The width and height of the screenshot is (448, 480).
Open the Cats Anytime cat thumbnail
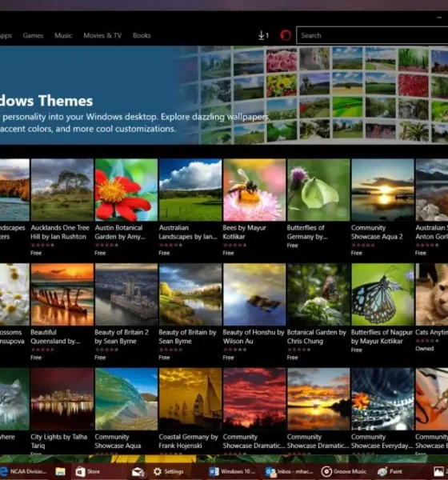tap(432, 294)
